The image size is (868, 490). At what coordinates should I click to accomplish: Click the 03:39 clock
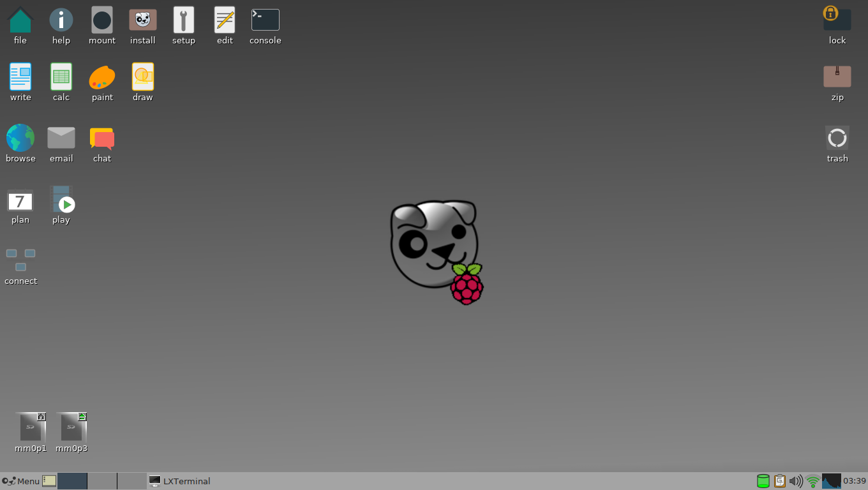point(855,481)
